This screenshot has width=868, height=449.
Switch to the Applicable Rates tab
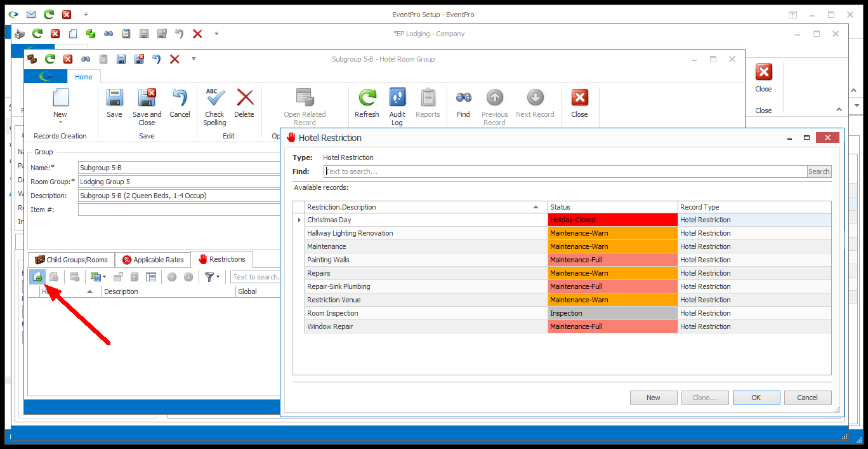click(153, 260)
